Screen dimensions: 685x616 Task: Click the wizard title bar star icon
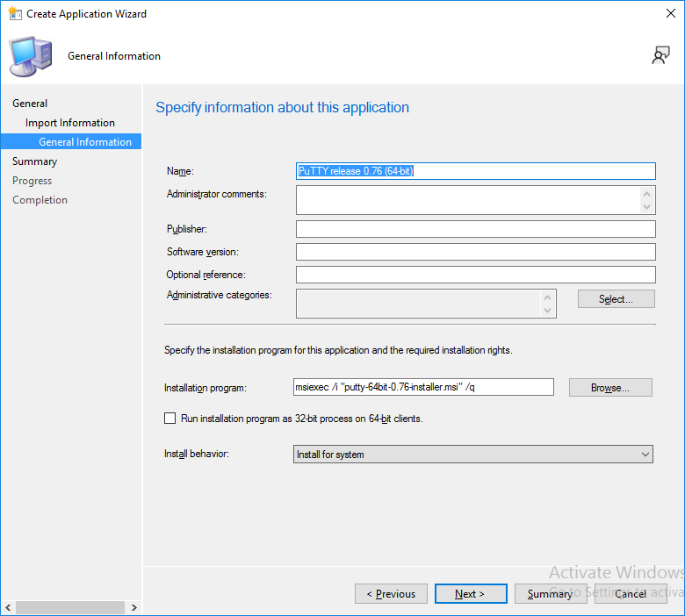[14, 14]
